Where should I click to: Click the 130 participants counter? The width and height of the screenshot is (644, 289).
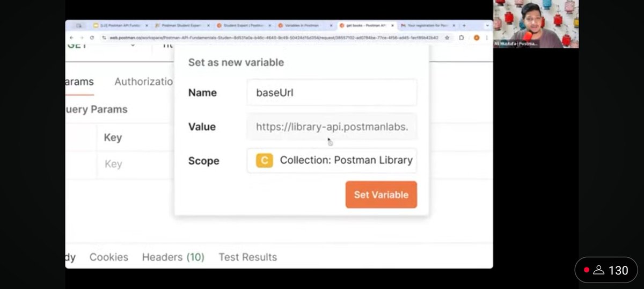tap(607, 270)
